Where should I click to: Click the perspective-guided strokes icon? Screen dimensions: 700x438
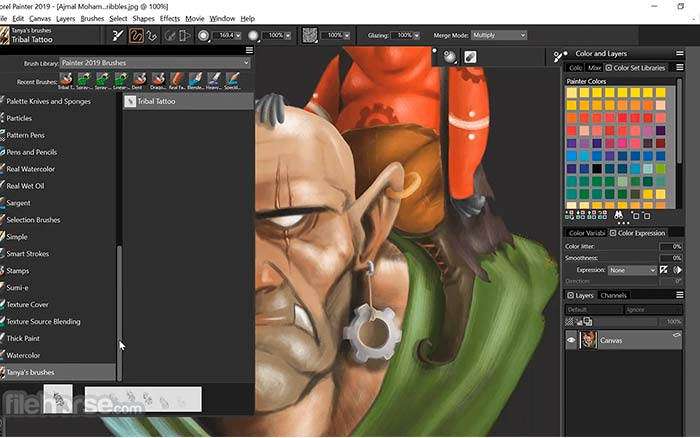click(x=184, y=35)
